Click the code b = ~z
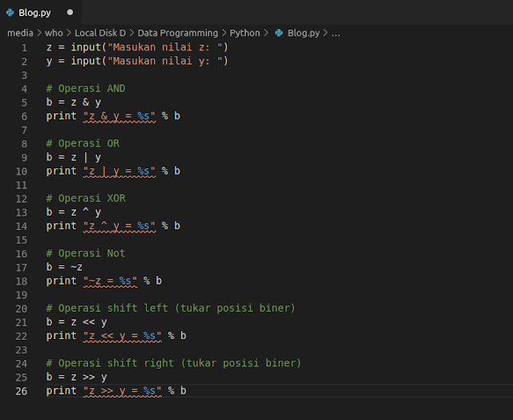Screen dimensions: 513x420 coord(64,267)
